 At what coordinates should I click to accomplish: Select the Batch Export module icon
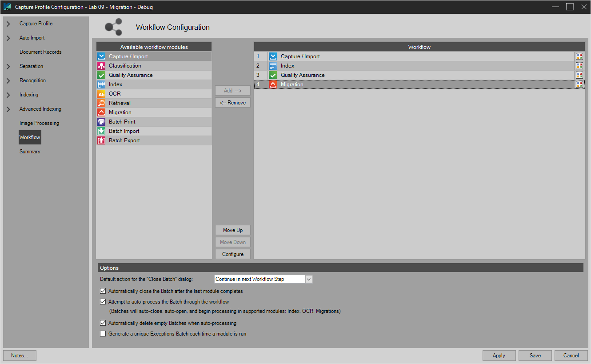[x=101, y=140]
